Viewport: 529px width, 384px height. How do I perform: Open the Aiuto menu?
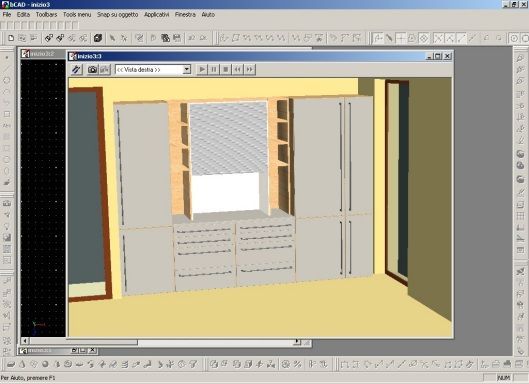coord(208,15)
